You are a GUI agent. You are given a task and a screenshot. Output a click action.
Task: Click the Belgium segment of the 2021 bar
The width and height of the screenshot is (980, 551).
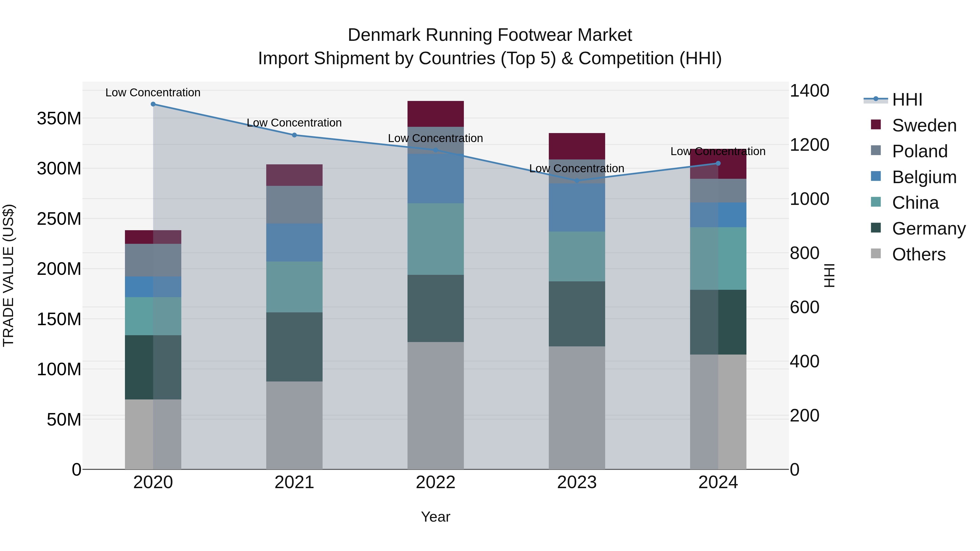(294, 243)
